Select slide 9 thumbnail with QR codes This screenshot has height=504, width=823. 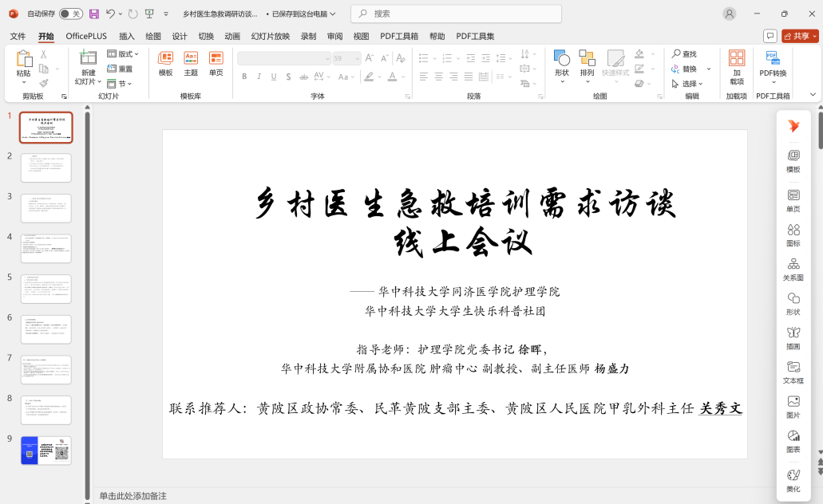(x=46, y=450)
